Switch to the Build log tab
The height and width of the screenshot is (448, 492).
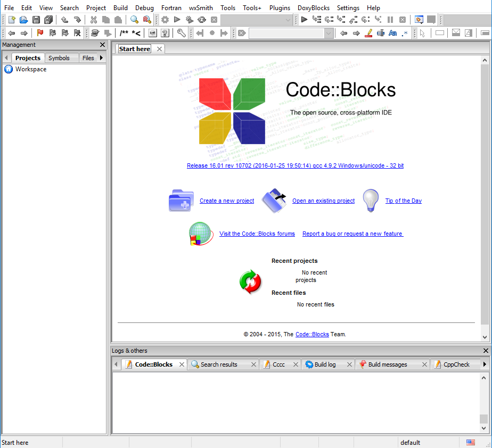coord(325,364)
